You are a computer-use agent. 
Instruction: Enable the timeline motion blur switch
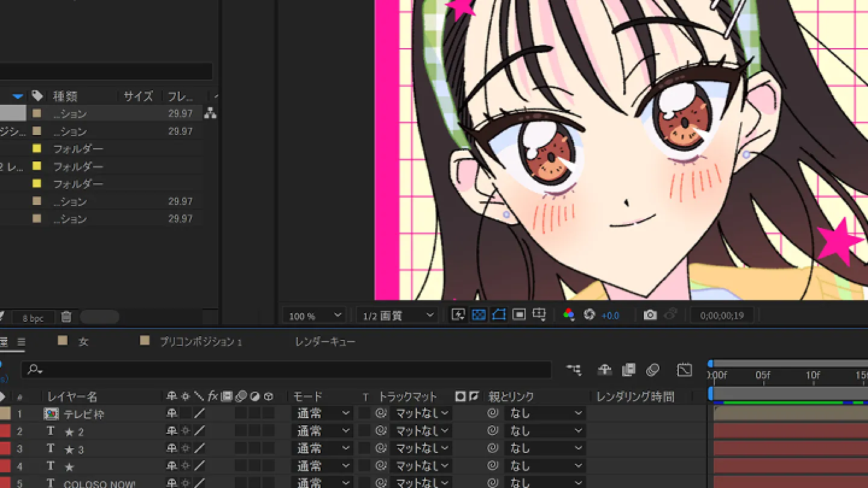(x=653, y=370)
